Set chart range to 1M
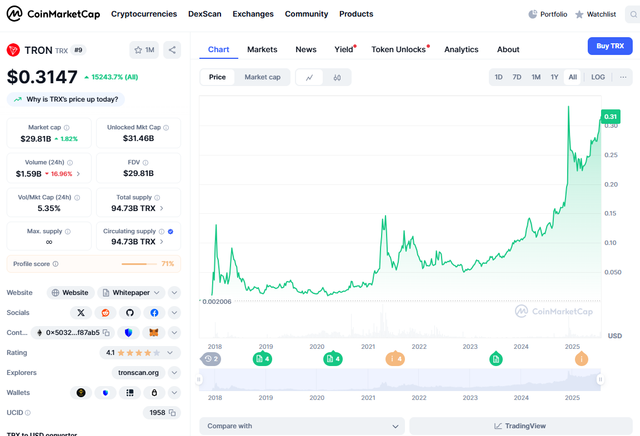This screenshot has height=436, width=640. click(x=536, y=77)
